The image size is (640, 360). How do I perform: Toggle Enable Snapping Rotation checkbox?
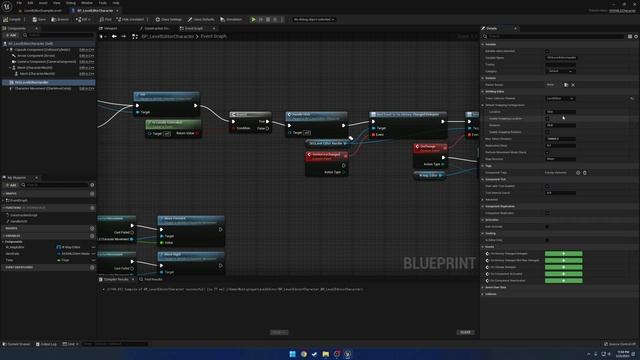pyautogui.click(x=547, y=132)
